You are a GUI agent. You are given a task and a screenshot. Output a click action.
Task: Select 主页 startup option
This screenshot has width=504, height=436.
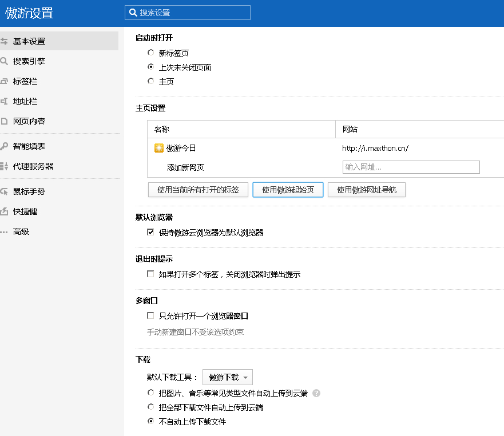click(150, 81)
